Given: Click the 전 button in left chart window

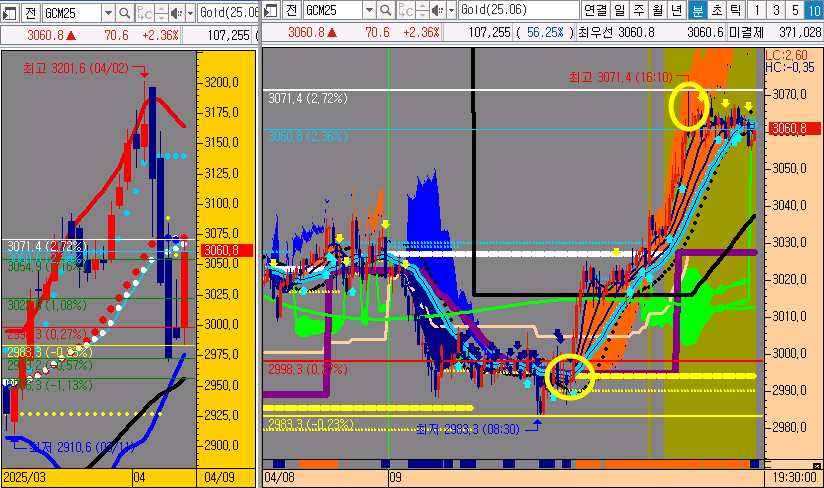Looking at the screenshot, I should (x=30, y=12).
